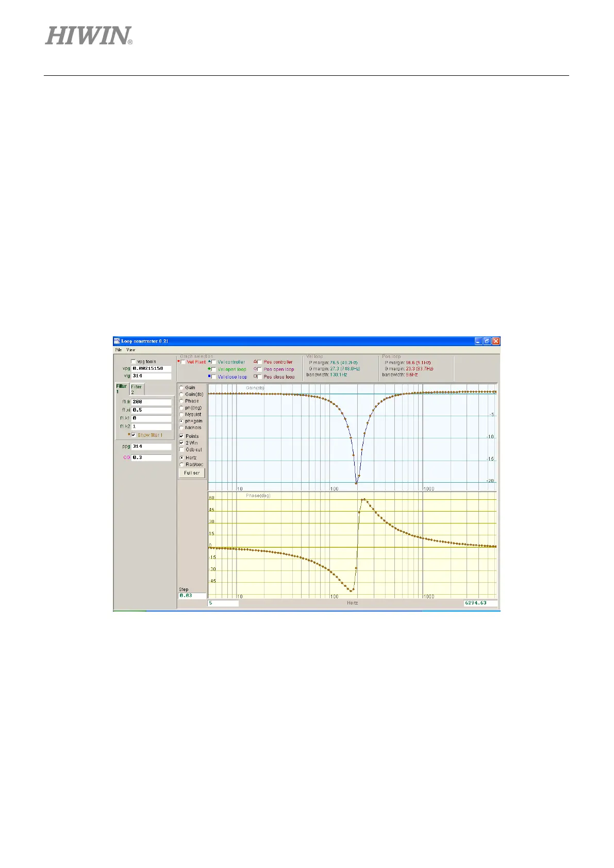Click the Full scr button
The width and height of the screenshot is (614, 868).
[x=192, y=473]
